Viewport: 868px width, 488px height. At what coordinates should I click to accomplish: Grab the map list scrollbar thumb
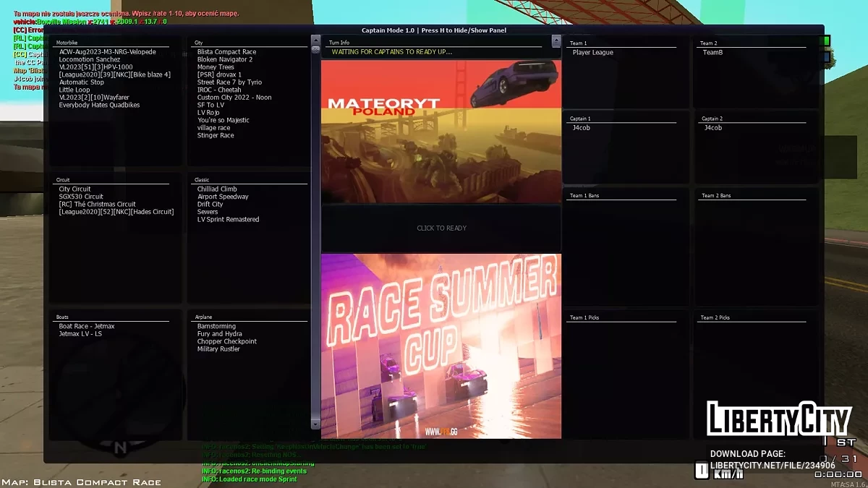(315, 50)
